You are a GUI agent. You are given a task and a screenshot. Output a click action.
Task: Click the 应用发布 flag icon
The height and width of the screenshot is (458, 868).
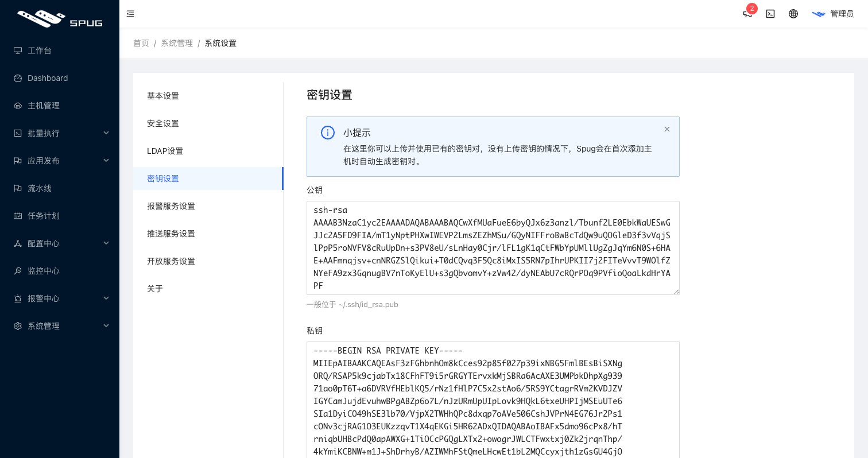pyautogui.click(x=18, y=161)
